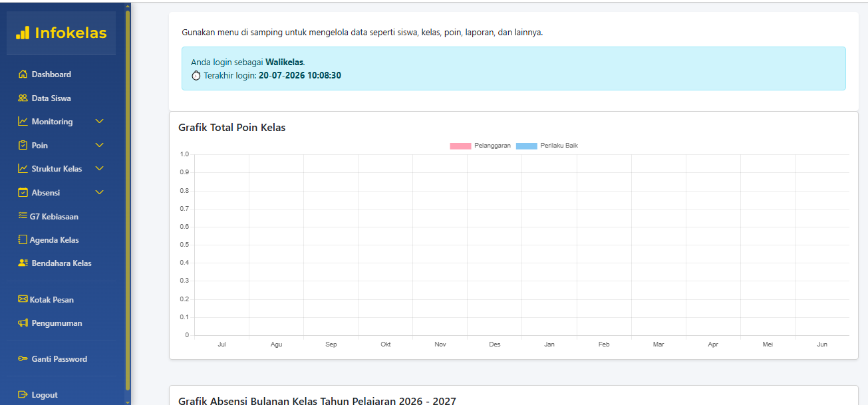Expand the Monitoring submenu chevron
The height and width of the screenshot is (405, 868).
(100, 122)
